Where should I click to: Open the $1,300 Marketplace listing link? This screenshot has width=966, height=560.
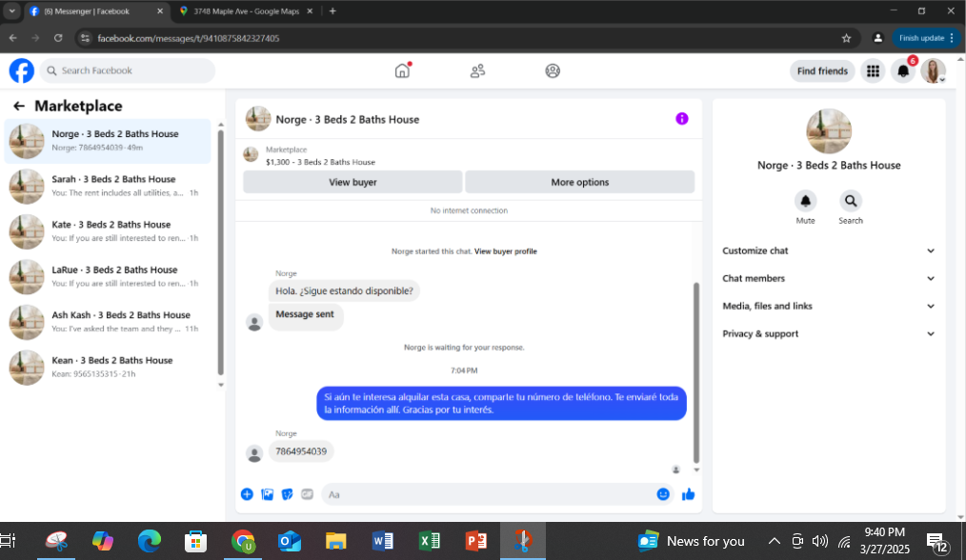pyautogui.click(x=320, y=162)
